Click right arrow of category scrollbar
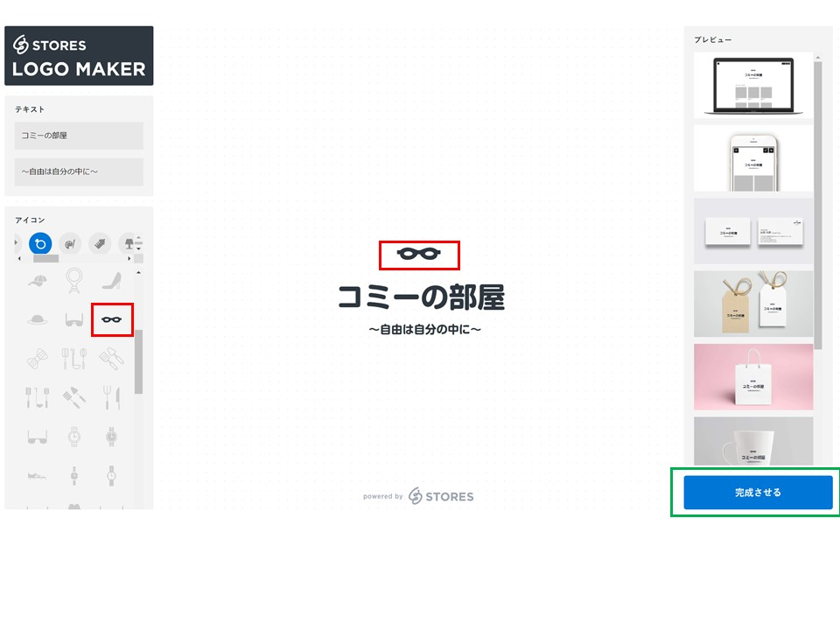This screenshot has width=840, height=630. tap(129, 259)
